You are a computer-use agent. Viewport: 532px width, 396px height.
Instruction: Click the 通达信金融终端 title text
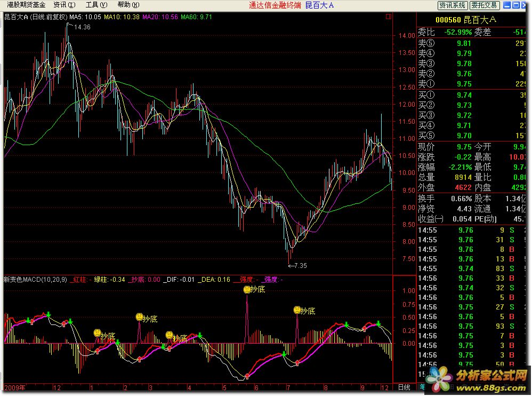(x=275, y=5)
